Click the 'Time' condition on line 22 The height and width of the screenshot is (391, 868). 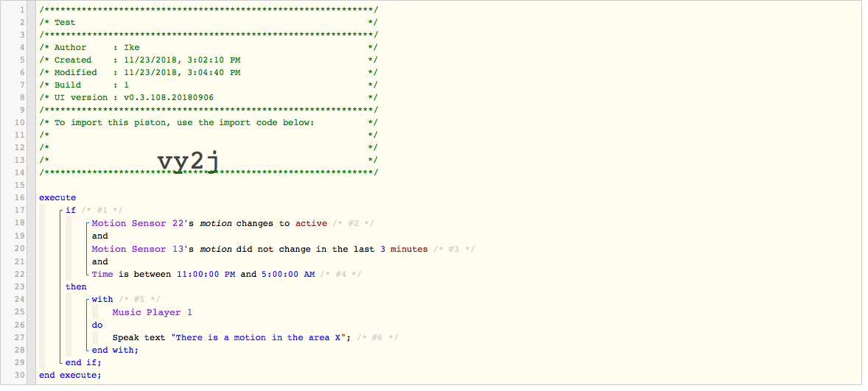pyautogui.click(x=102, y=274)
